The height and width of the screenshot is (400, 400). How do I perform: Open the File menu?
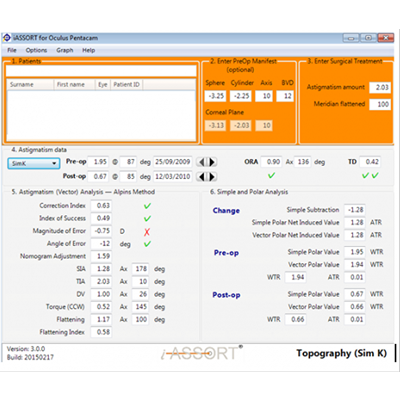pyautogui.click(x=12, y=50)
